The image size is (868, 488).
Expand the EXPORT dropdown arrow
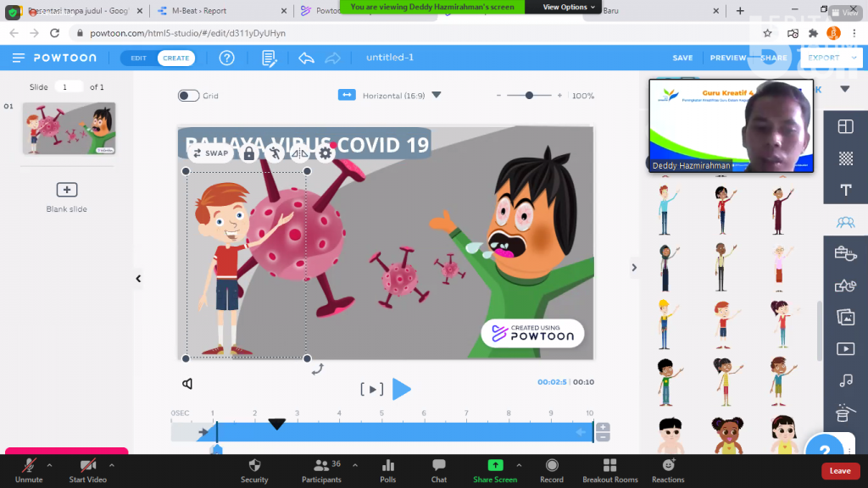pos(854,58)
